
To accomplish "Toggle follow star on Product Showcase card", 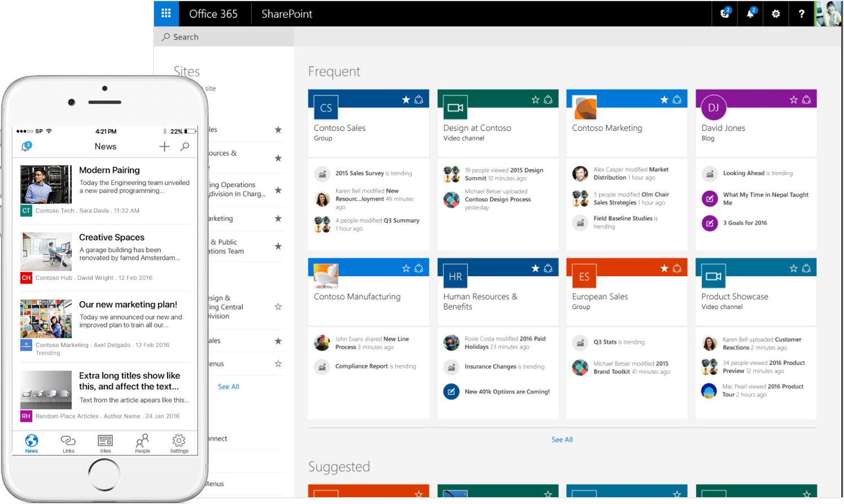I will click(794, 268).
